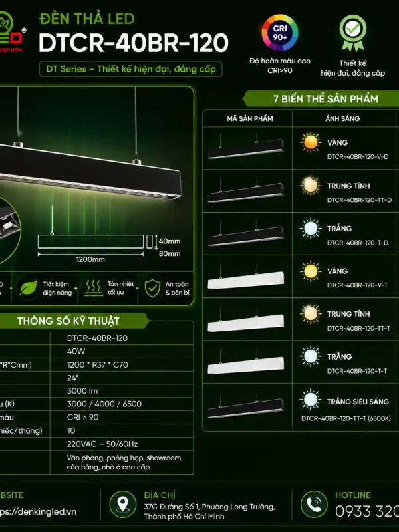Click the address 37C Đường Số 1 text
The image size is (399, 532).
(x=209, y=511)
